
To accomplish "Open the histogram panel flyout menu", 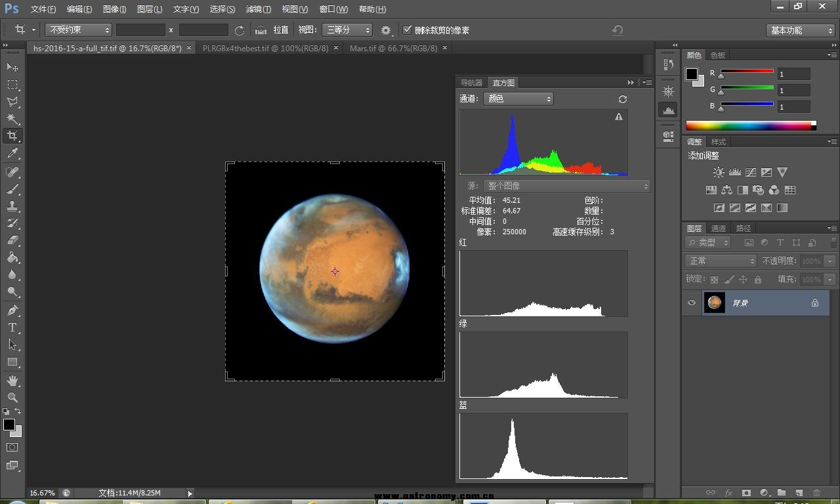I will point(647,83).
